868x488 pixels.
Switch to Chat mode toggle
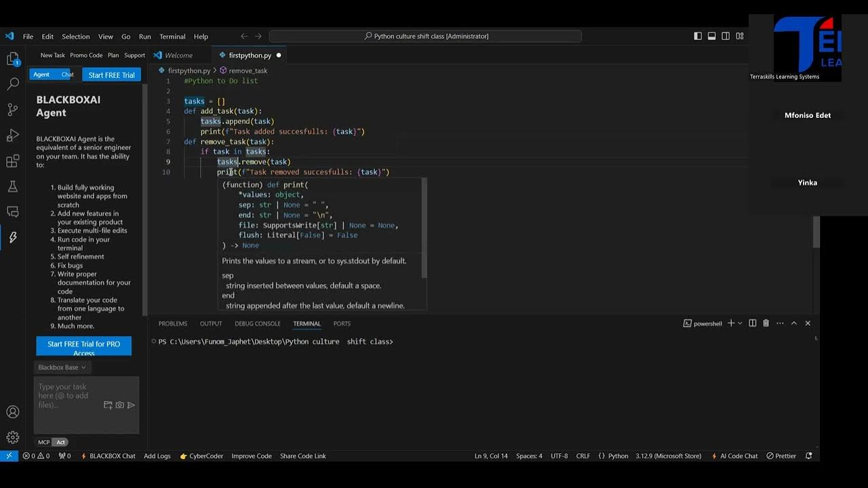tap(68, 75)
